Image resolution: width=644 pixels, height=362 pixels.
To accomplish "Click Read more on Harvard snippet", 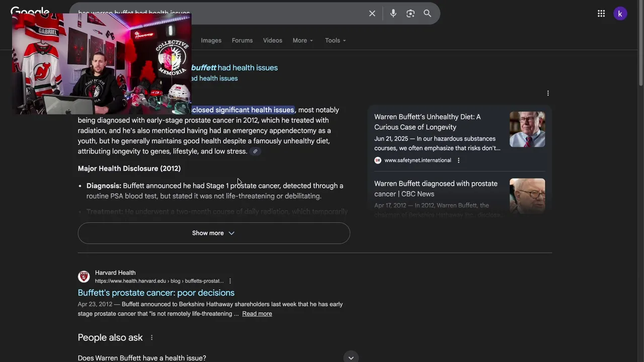I will coord(257,314).
